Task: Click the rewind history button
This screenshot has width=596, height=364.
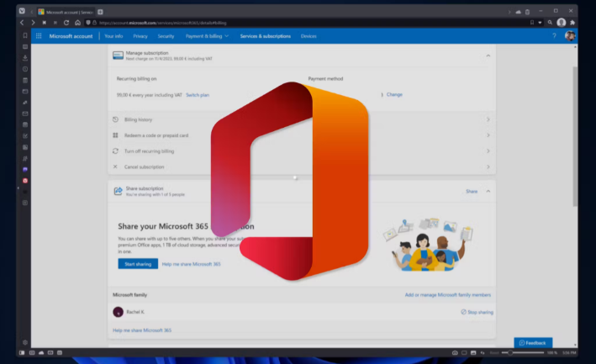Action: pyautogui.click(x=44, y=23)
